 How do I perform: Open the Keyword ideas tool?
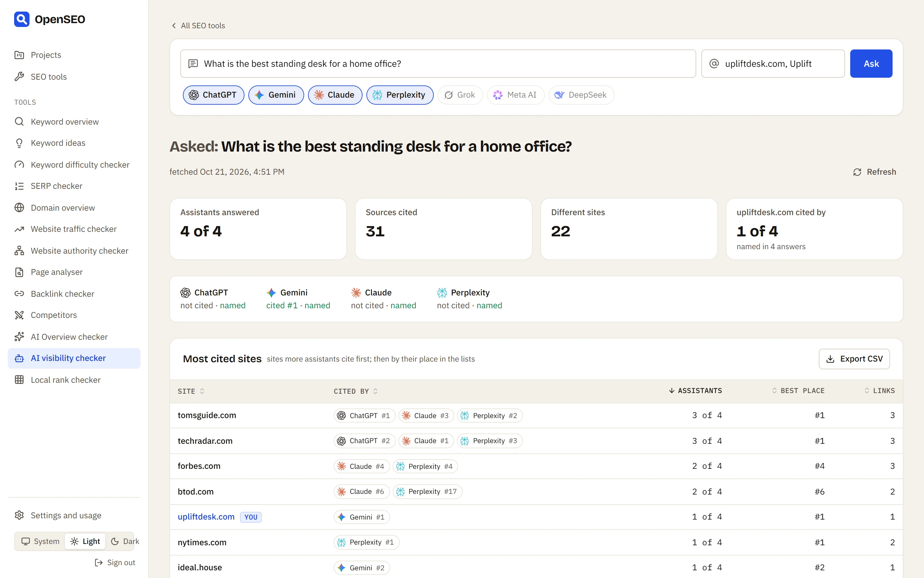click(74, 143)
